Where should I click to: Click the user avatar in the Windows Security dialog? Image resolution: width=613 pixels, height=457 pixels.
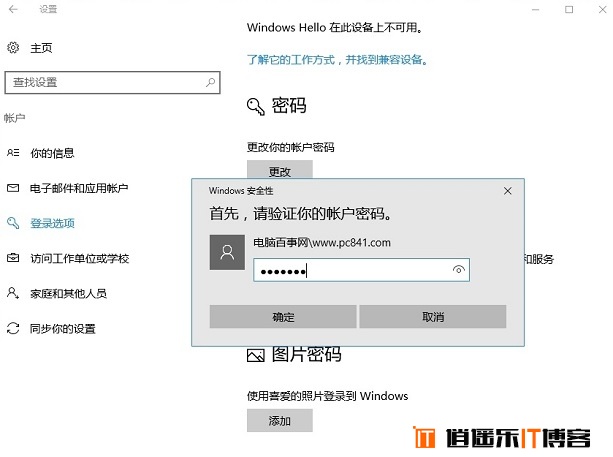[x=227, y=252]
